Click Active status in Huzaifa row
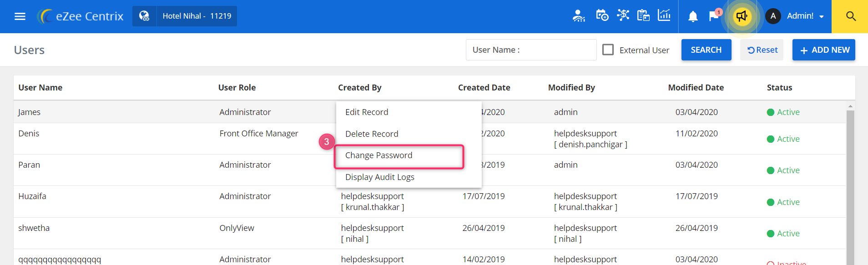 pyautogui.click(x=783, y=202)
